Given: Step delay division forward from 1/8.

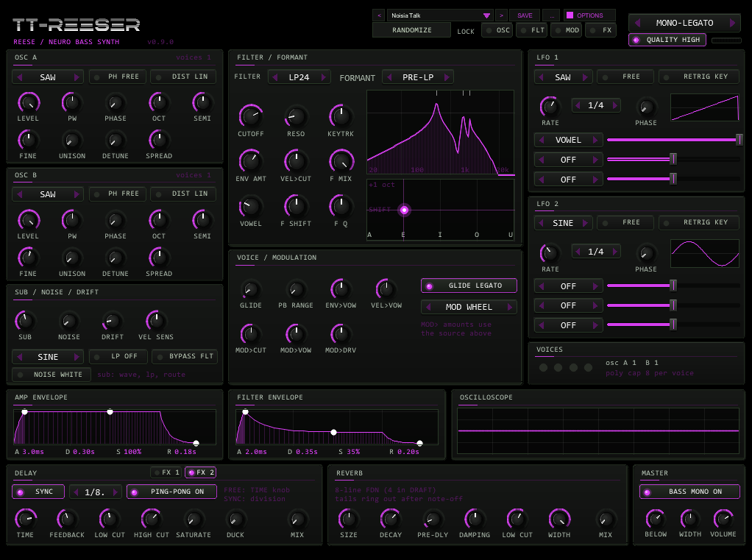Looking at the screenshot, I should (115, 492).
